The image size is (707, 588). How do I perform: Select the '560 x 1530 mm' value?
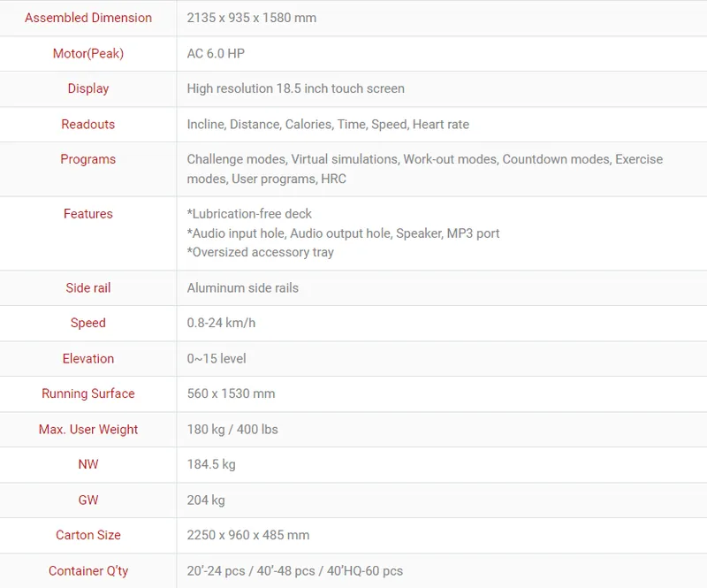coord(231,393)
